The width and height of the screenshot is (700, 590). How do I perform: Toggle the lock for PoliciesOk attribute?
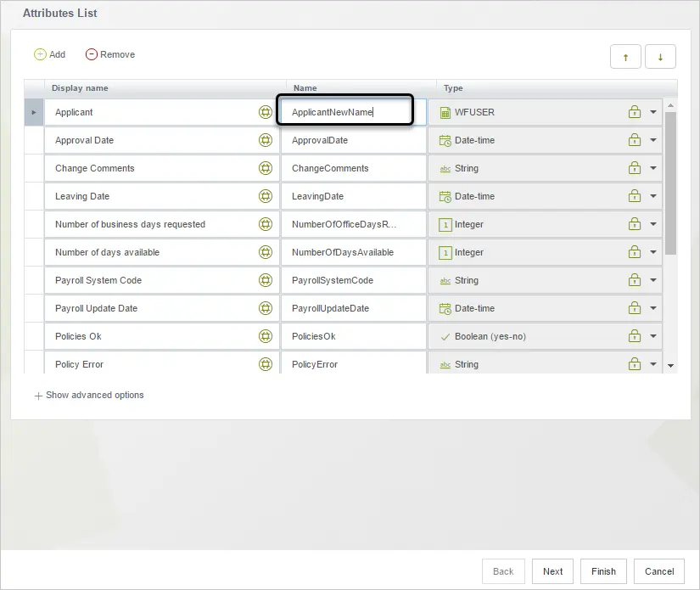coord(635,336)
